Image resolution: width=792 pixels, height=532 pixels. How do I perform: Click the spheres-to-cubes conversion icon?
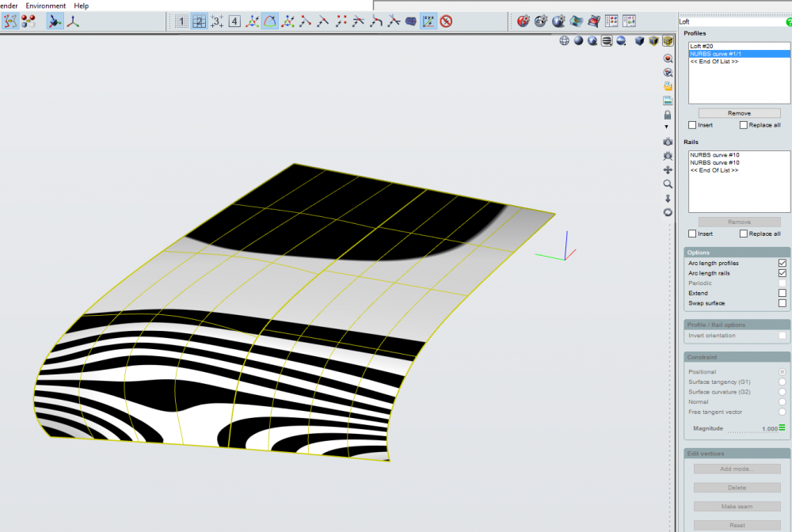pos(29,21)
